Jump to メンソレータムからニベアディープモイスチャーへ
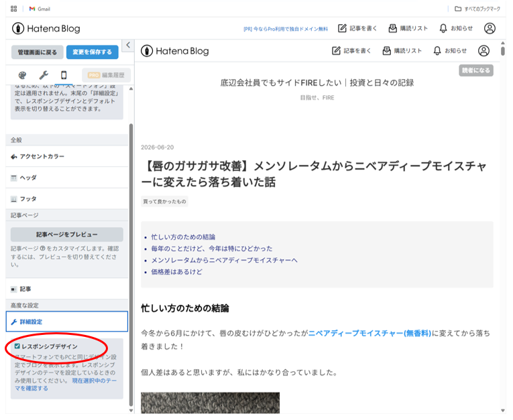This screenshot has height=420, width=513. point(224,260)
